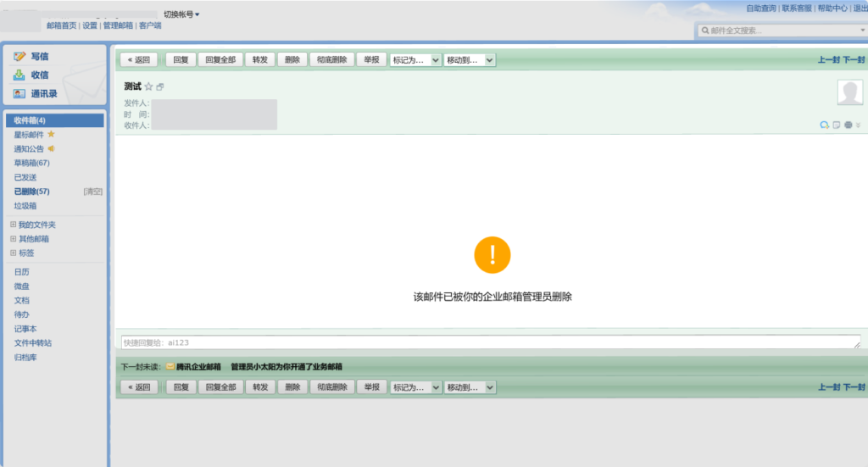868x467 pixels.
Task: Expand the 我的文件夹 tree node
Action: click(13, 225)
